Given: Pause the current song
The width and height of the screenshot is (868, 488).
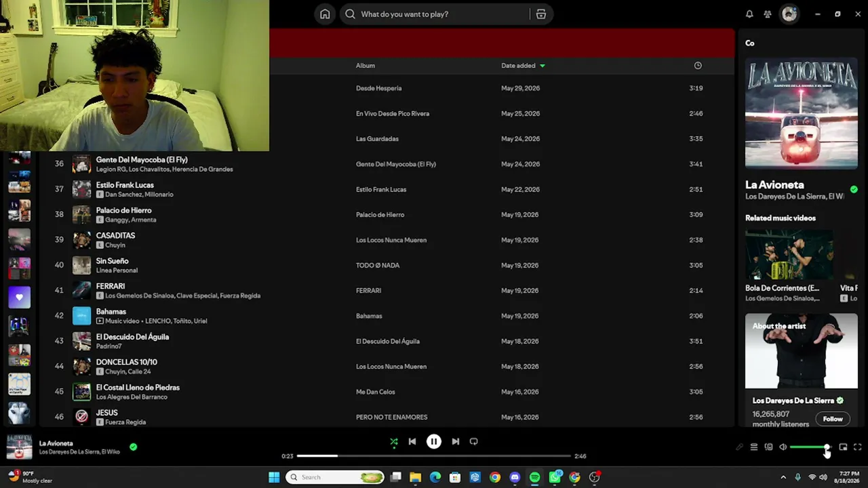Looking at the screenshot, I should pyautogui.click(x=434, y=442).
